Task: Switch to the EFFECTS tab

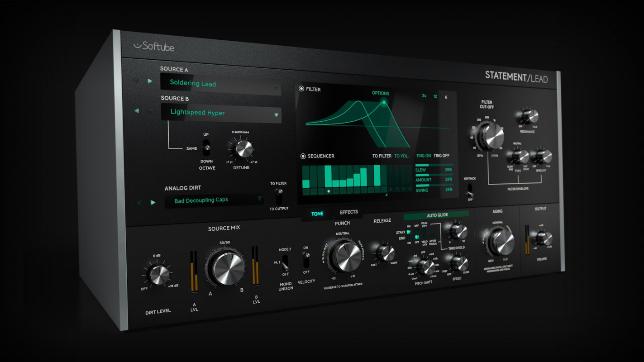Action: coord(348,211)
